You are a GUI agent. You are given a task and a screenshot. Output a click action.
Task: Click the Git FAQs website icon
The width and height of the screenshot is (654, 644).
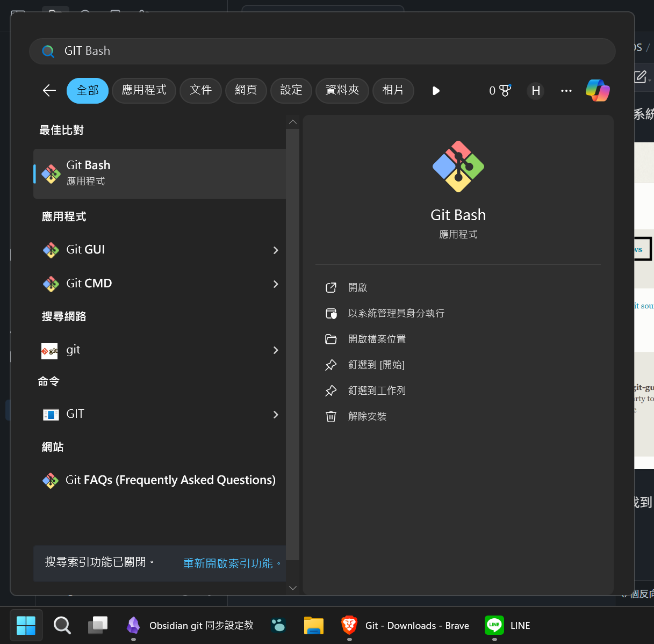click(x=51, y=480)
